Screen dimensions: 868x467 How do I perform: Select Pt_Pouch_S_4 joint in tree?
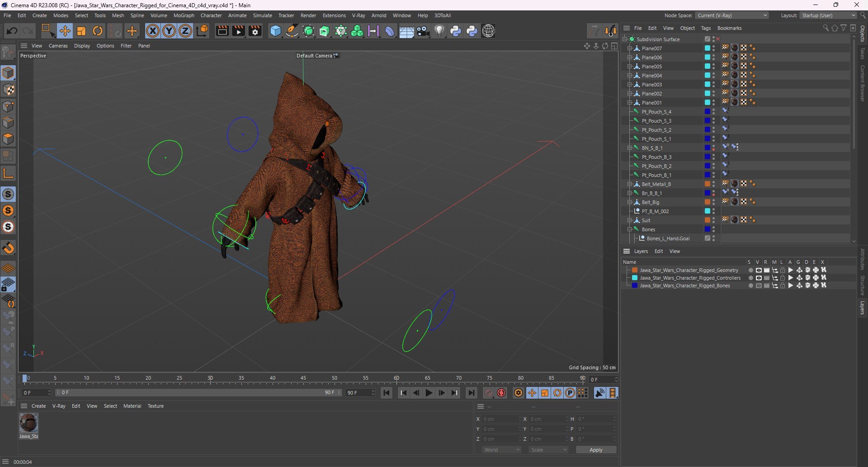pyautogui.click(x=656, y=112)
